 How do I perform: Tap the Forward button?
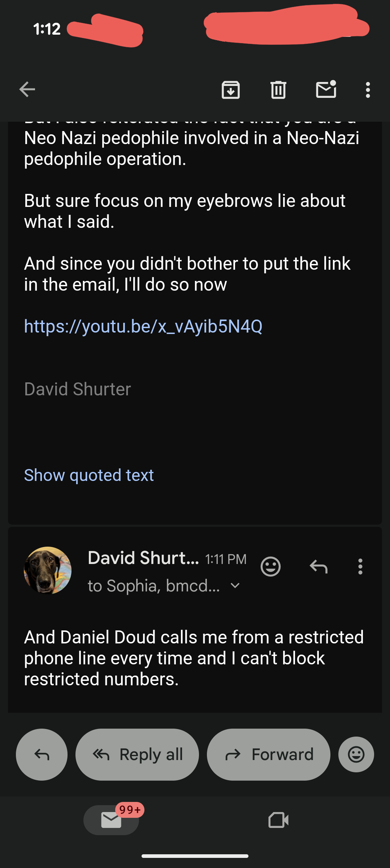[x=269, y=755]
